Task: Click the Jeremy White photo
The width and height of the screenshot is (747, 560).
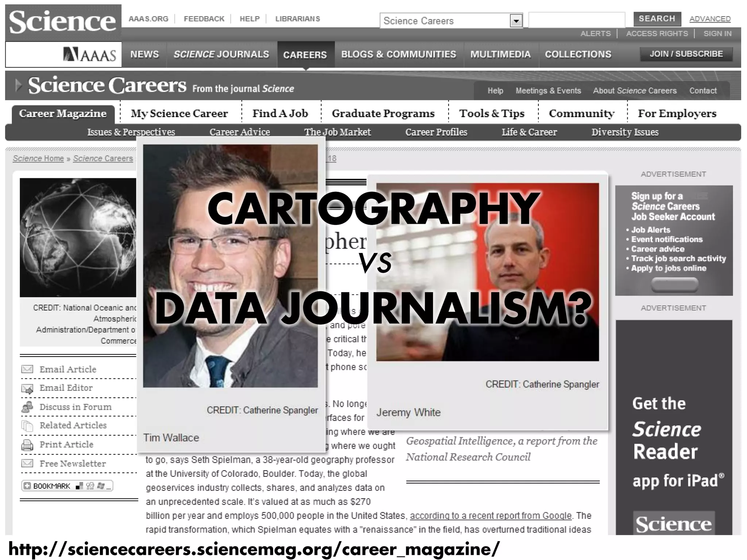Action: coord(488,272)
